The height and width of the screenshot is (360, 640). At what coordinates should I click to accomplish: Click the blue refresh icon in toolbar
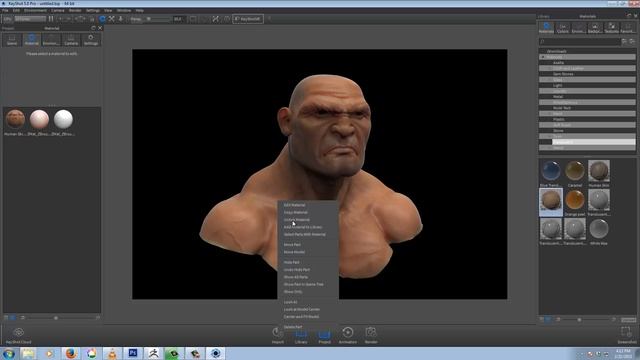click(102, 19)
